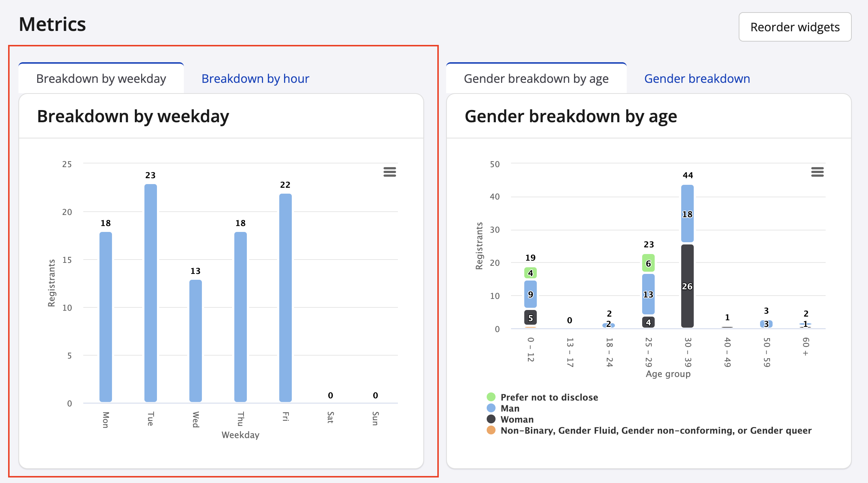868x483 pixels.
Task: Click the green segment labeled 6
Action: coord(648,263)
